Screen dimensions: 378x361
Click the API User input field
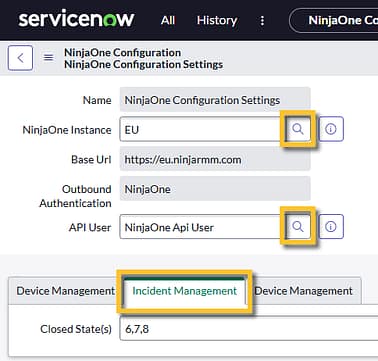click(x=202, y=227)
